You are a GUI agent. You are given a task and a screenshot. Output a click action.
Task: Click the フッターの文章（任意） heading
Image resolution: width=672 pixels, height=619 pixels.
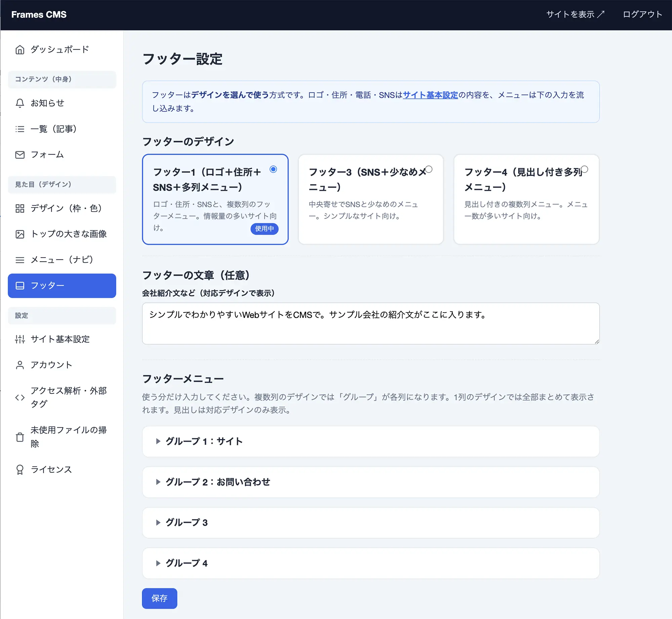(x=196, y=275)
